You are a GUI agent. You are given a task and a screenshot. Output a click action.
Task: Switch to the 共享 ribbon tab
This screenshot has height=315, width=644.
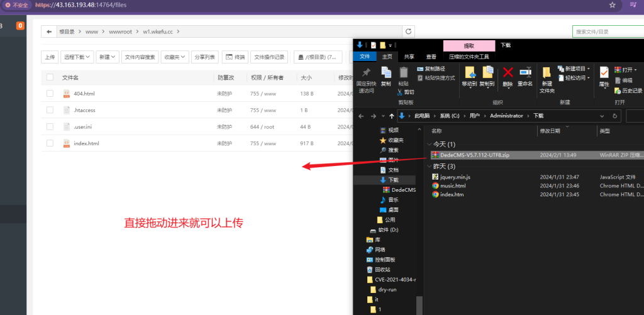[x=409, y=57]
